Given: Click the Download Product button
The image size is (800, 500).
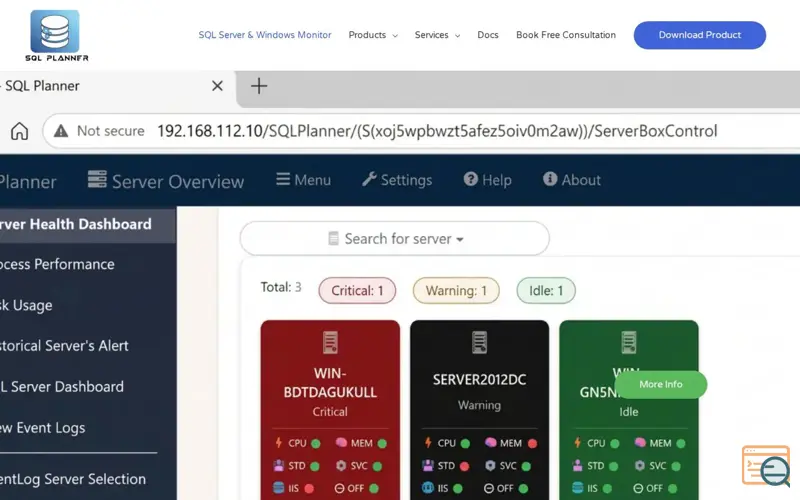Looking at the screenshot, I should 699,35.
